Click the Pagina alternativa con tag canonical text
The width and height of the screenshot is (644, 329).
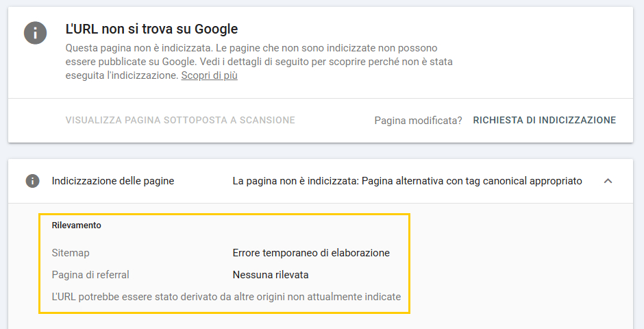click(x=472, y=181)
